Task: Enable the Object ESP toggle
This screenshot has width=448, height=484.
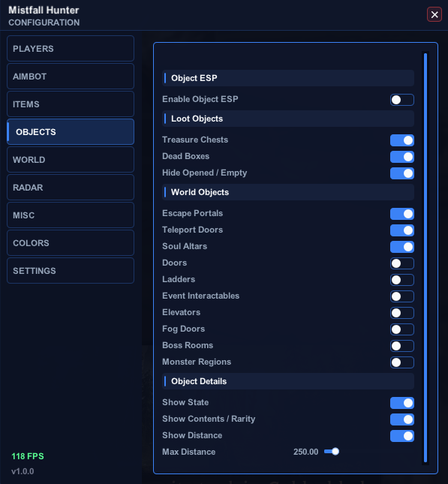Action: [402, 100]
